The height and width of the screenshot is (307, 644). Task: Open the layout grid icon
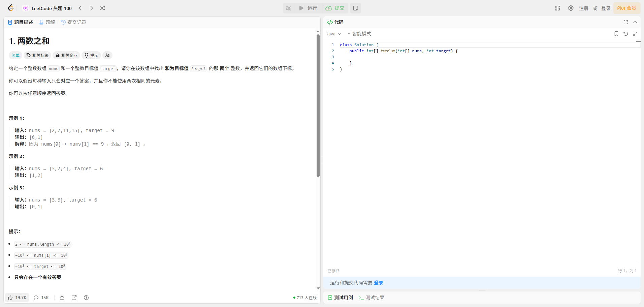point(557,8)
